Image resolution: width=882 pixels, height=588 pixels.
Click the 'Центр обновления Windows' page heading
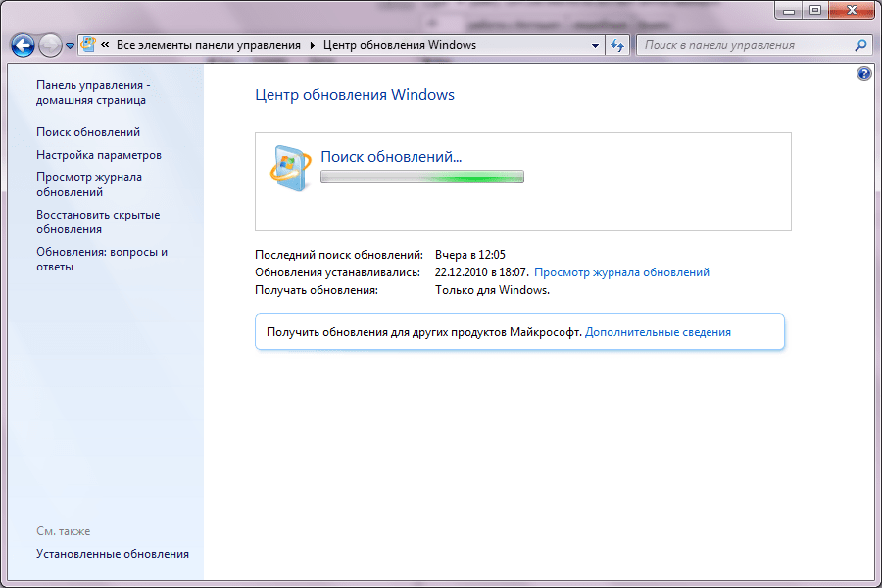[355, 94]
